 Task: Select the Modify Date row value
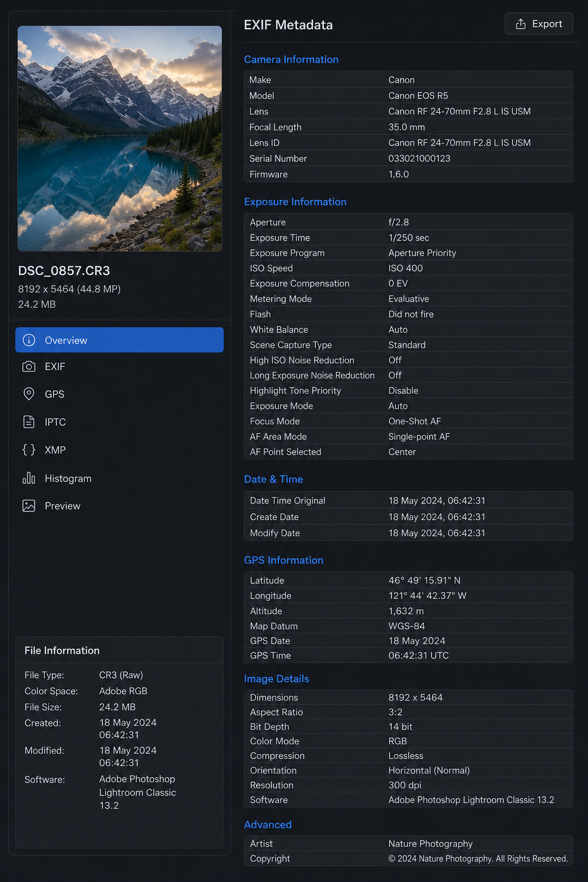coord(436,533)
